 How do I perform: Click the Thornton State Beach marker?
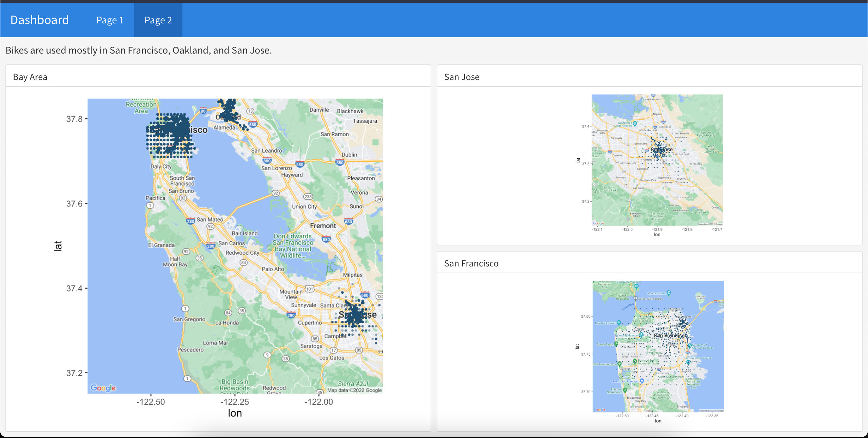[625, 390]
